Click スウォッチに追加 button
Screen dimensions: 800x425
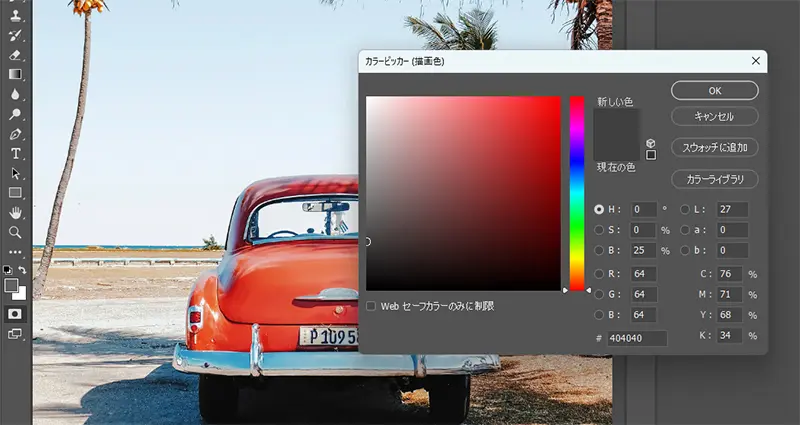[x=715, y=147]
